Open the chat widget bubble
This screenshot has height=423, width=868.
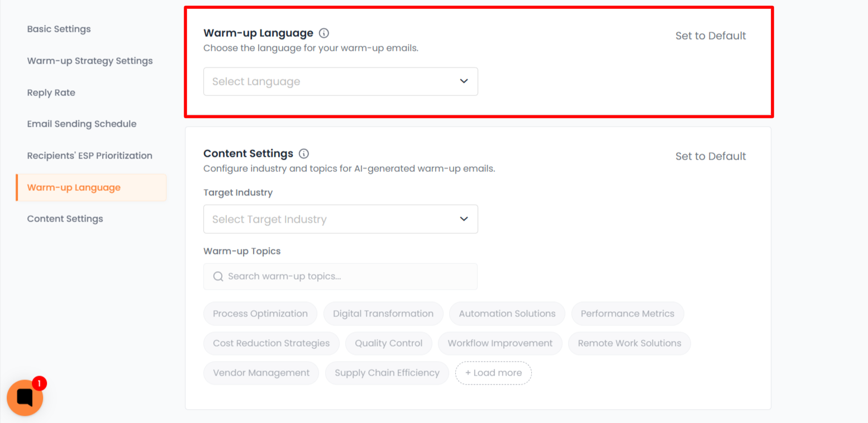click(25, 397)
